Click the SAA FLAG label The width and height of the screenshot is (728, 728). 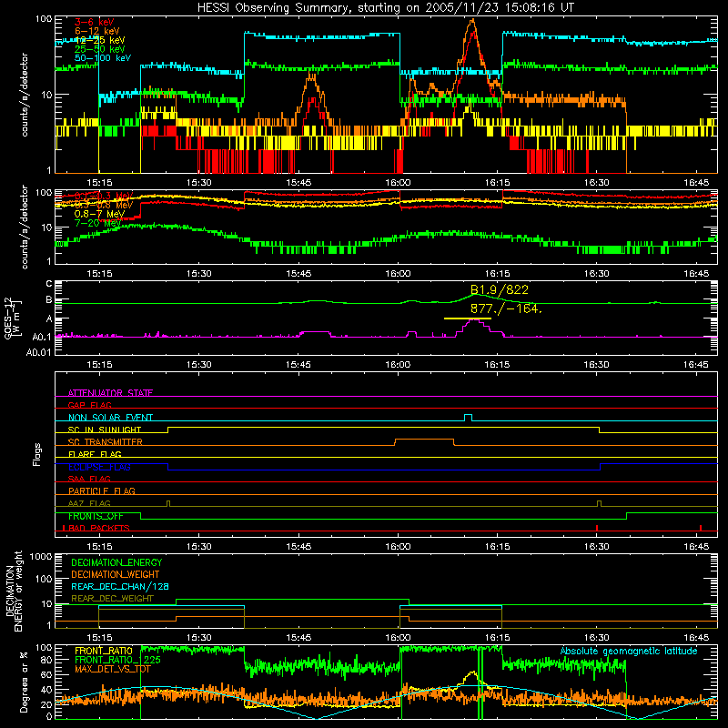coord(89,480)
